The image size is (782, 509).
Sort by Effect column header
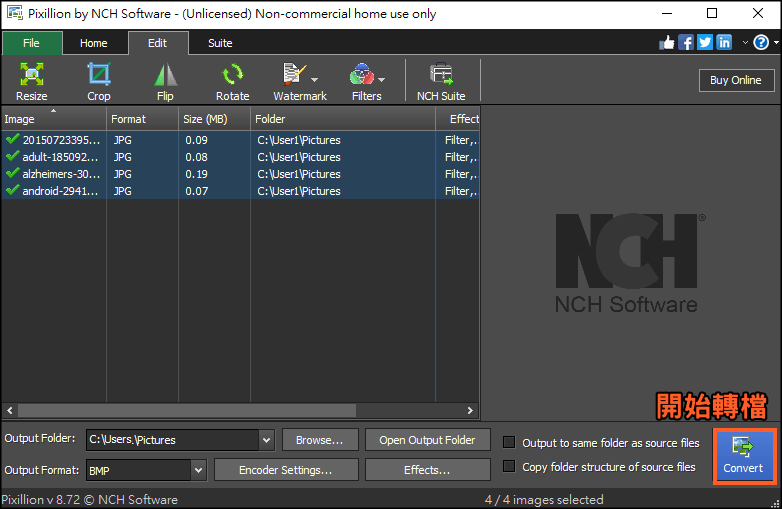(x=458, y=119)
